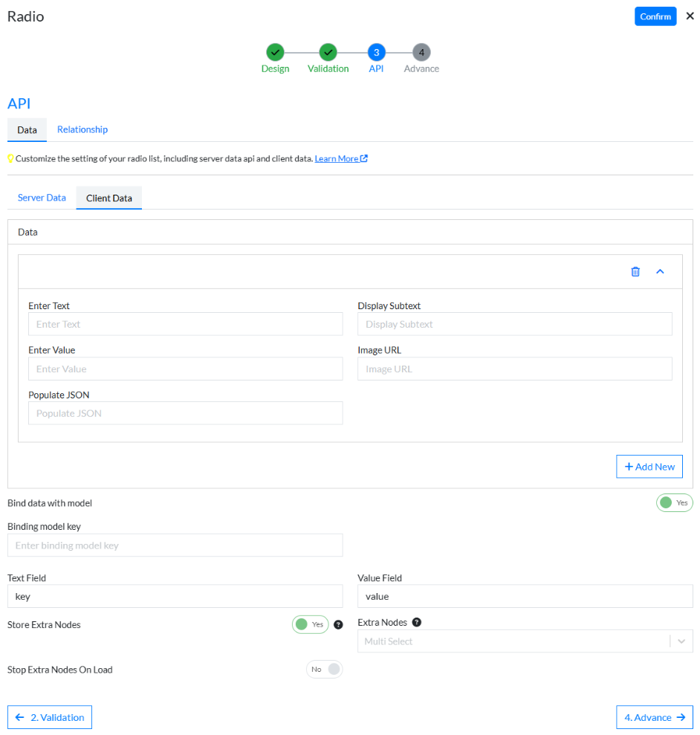This screenshot has height=735, width=700.
Task: Click help icon next to Extra Nodes label
Action: pyautogui.click(x=417, y=622)
